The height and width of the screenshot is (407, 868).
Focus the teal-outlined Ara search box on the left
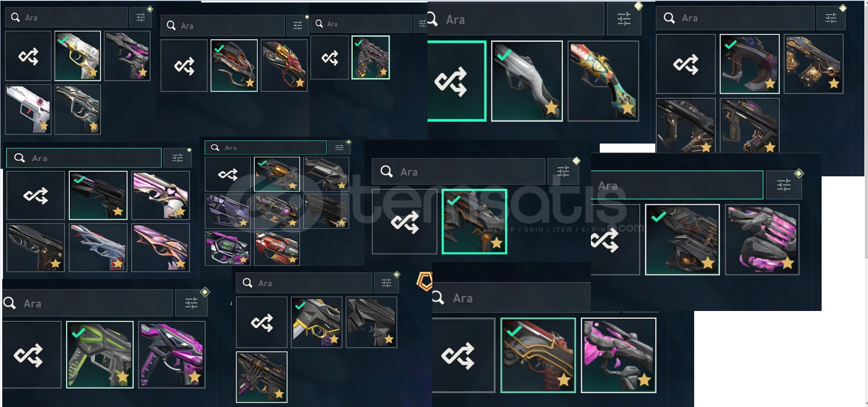[84, 158]
